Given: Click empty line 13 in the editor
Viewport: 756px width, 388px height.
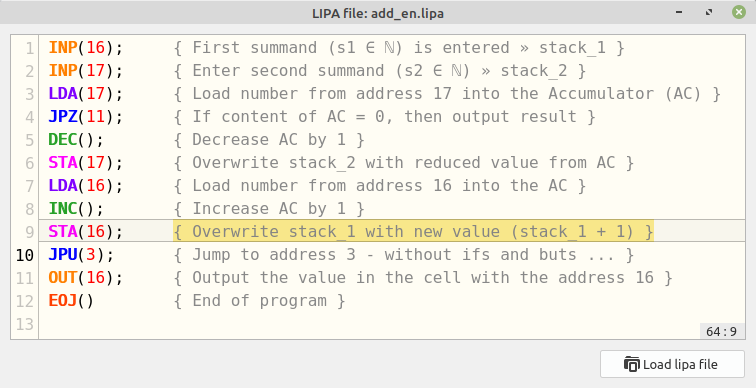Looking at the screenshot, I should 391,324.
